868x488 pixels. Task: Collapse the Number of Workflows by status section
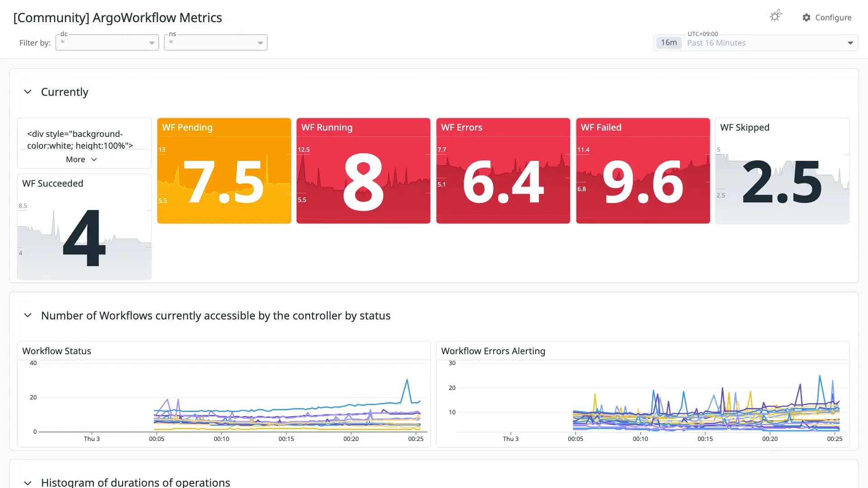28,315
